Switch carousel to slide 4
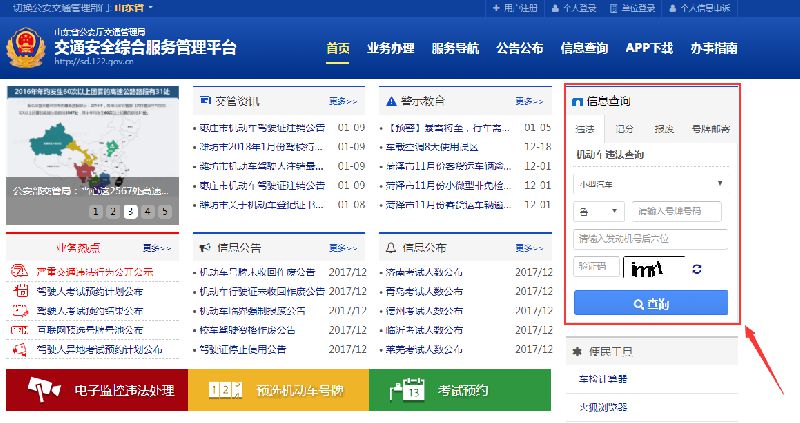 [x=147, y=211]
